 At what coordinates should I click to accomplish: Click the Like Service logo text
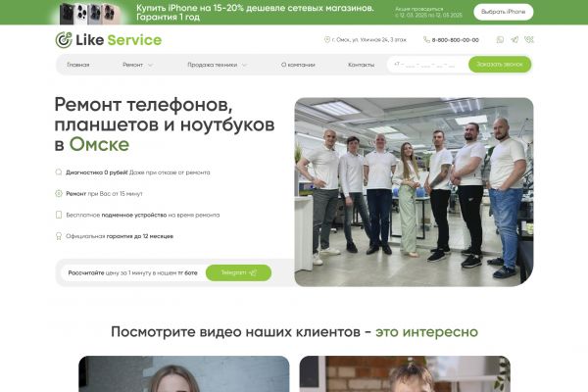coord(119,40)
